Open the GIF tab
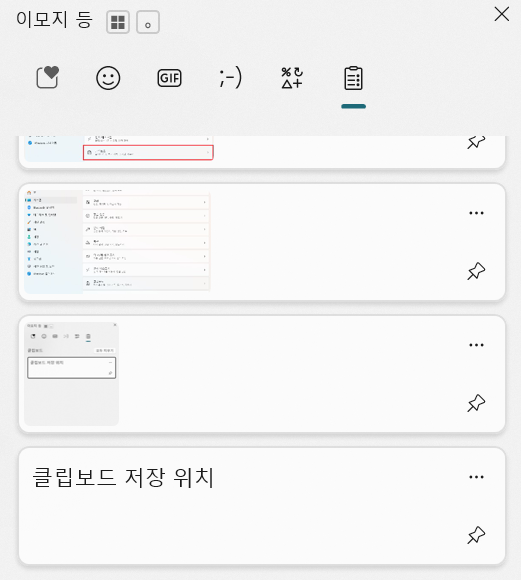This screenshot has height=580, width=521. 169,78
